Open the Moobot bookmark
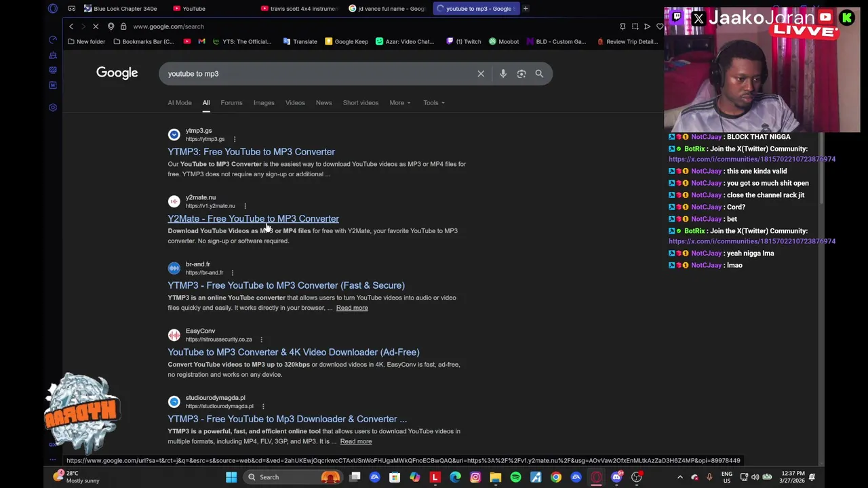 click(504, 41)
